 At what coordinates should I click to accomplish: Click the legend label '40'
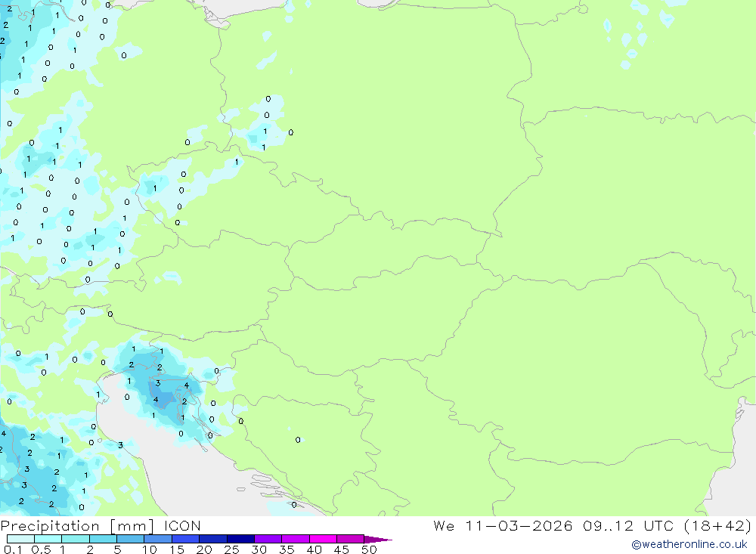tap(314, 549)
